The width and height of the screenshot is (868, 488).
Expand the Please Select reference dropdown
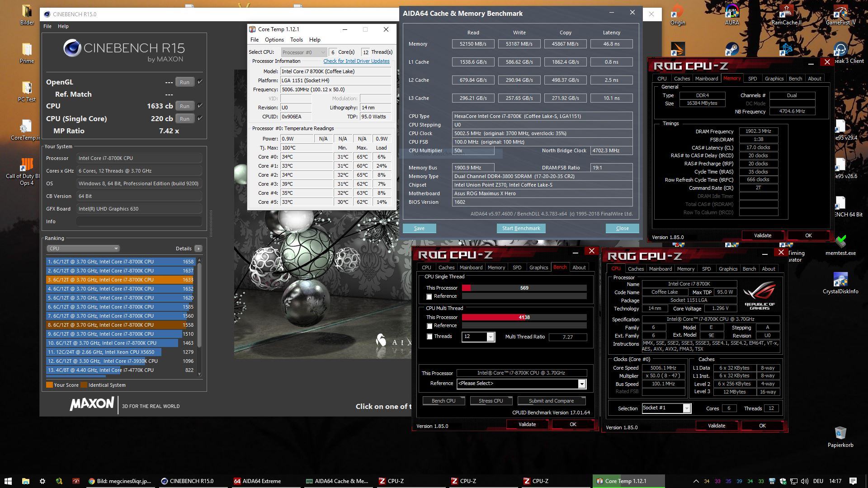(582, 384)
